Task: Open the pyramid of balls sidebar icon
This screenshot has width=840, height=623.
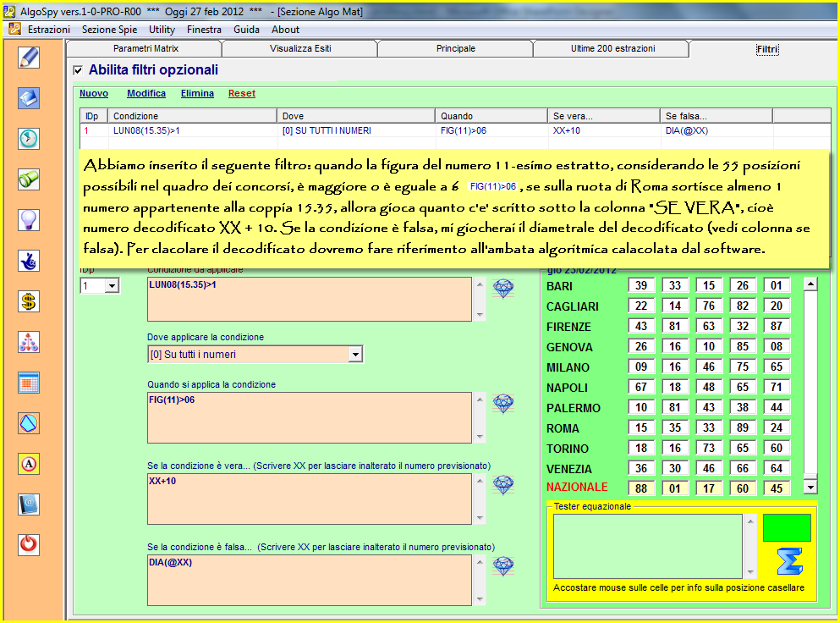Action: [x=29, y=342]
